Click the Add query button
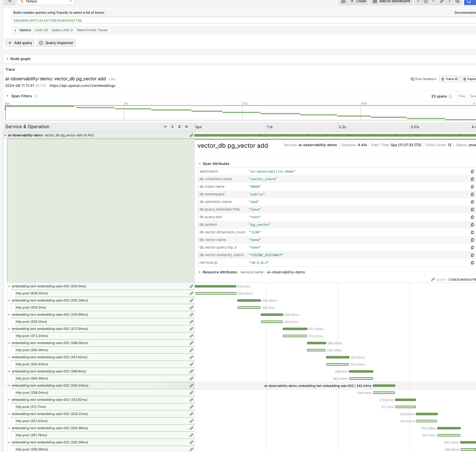 (x=20, y=43)
